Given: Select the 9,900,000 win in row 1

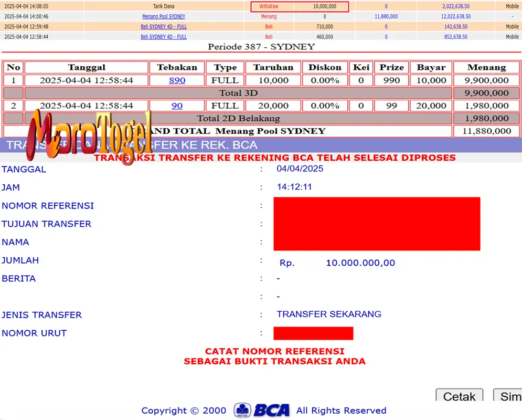Looking at the screenshot, I should pyautogui.click(x=487, y=80).
